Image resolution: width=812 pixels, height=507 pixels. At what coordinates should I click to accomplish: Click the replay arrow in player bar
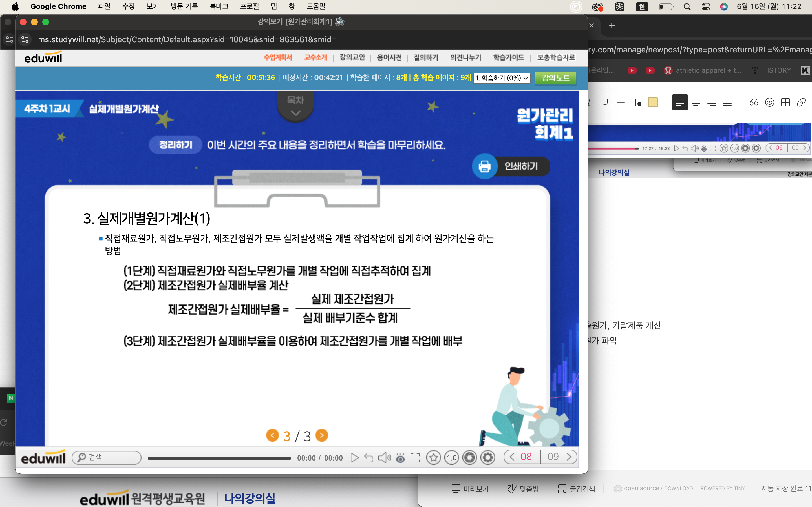(369, 458)
